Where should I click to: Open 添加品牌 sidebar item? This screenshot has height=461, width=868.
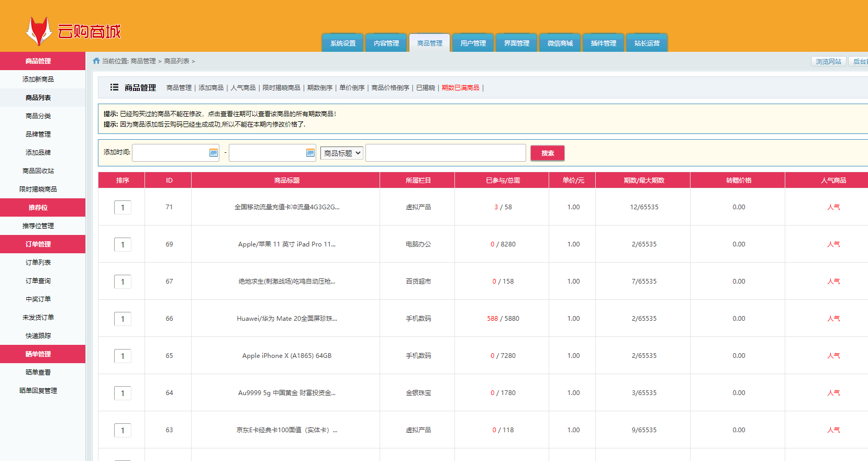pyautogui.click(x=38, y=152)
